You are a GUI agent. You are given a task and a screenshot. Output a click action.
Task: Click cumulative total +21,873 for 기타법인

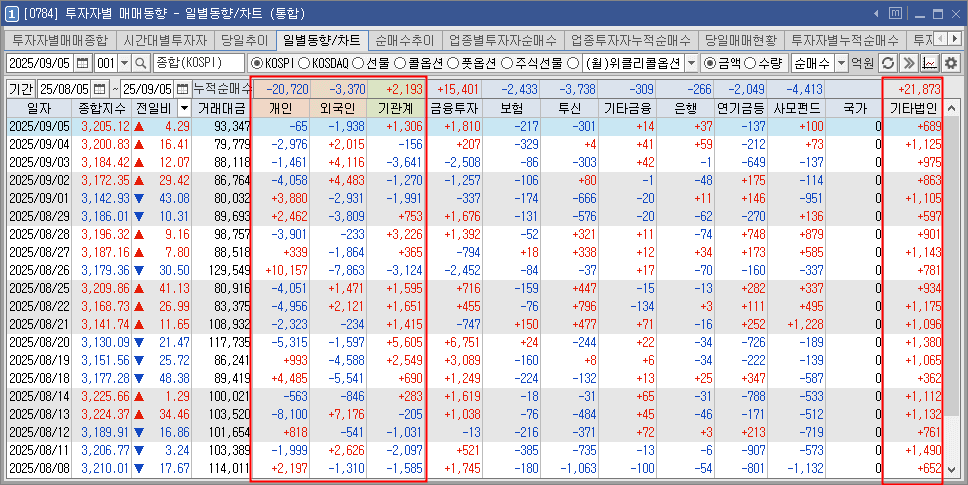919,89
